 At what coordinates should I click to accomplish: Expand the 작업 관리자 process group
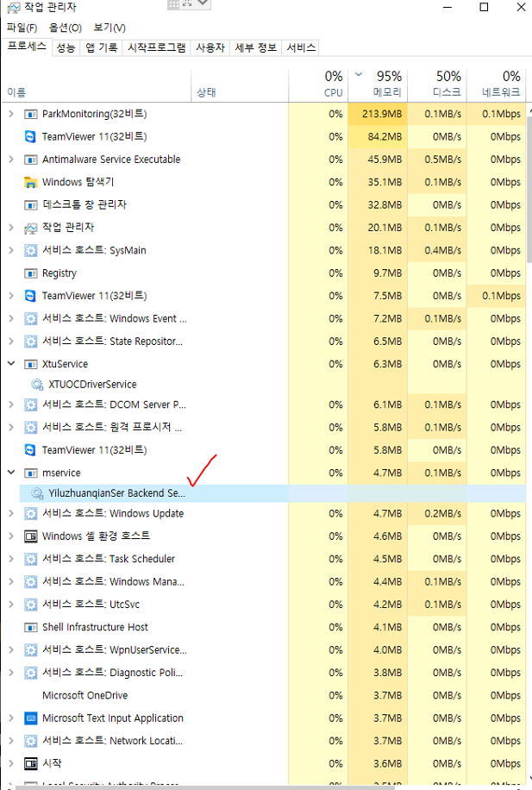click(11, 229)
